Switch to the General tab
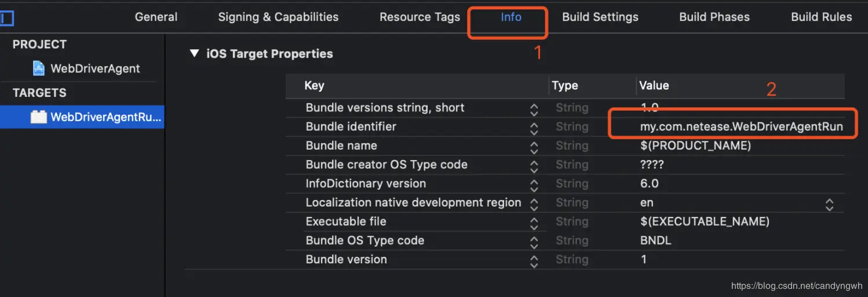This screenshot has height=297, width=868. point(156,17)
